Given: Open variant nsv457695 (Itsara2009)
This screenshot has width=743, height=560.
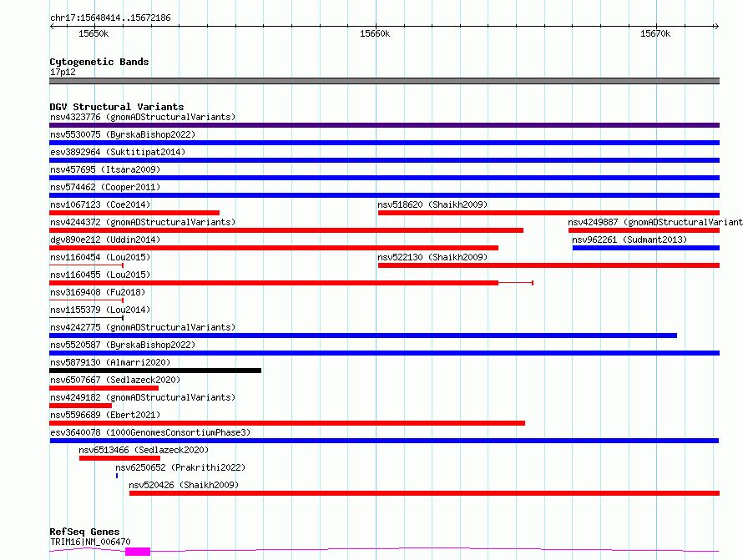Looking at the screenshot, I should tap(105, 169).
